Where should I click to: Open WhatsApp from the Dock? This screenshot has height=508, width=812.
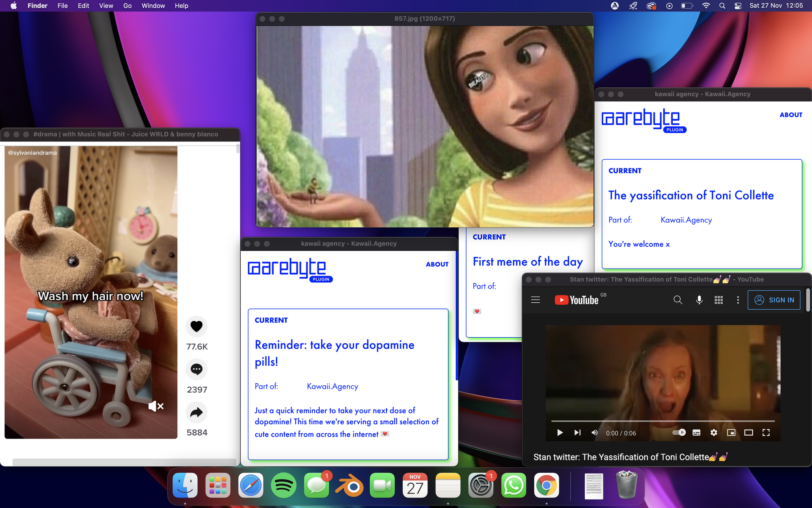tap(514, 485)
